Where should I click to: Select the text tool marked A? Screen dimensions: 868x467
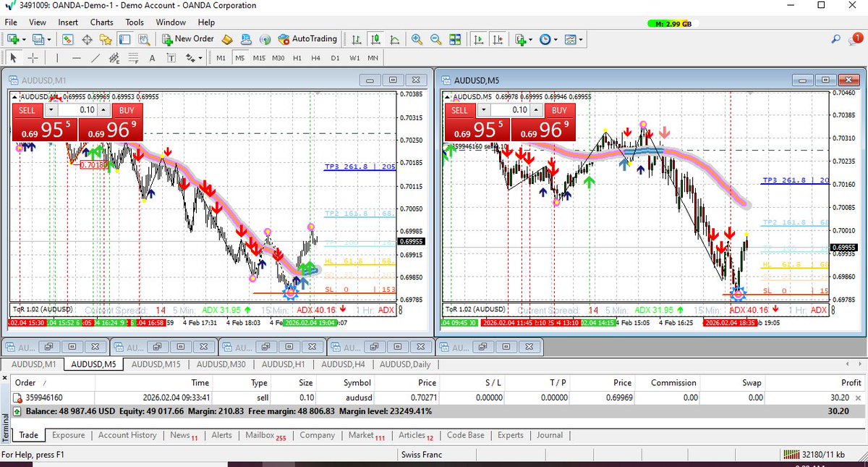(152, 58)
